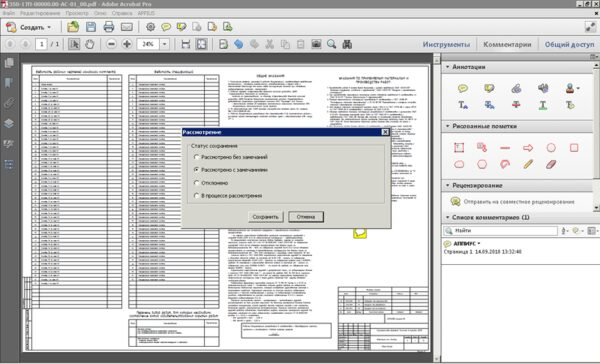Open the Bookmarks sidebar panel
Viewport: 600px width, 364px height.
[9, 82]
